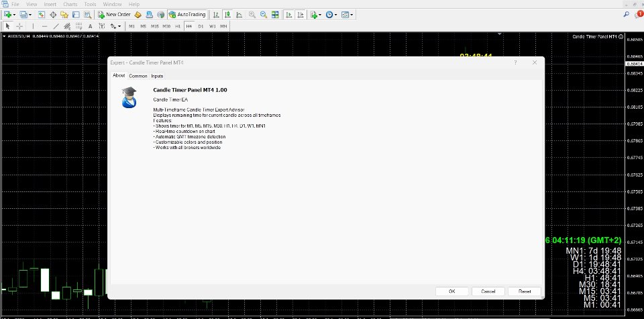Viewport: 644px width, 319px height.
Task: Expand the Indicators dropdown arrow
Action: (x=321, y=15)
